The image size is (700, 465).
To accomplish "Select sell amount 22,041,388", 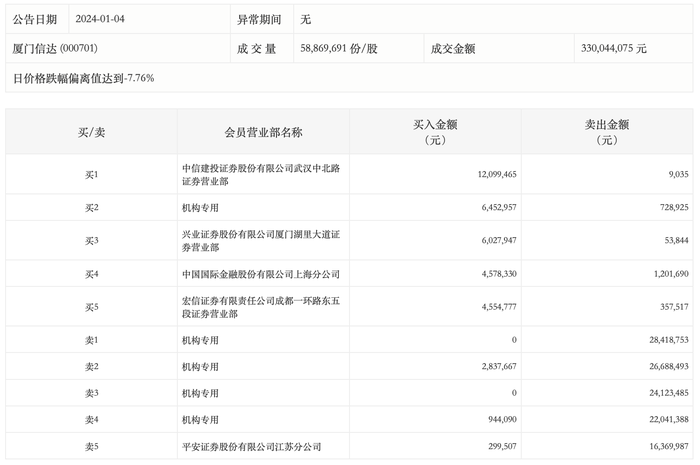I will click(669, 419).
